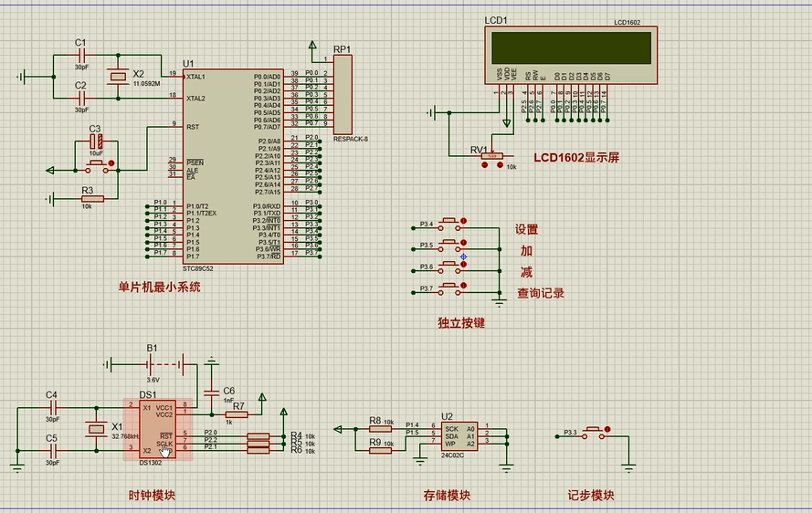
Task: Select the B1 3.6V battery
Action: coord(165,365)
